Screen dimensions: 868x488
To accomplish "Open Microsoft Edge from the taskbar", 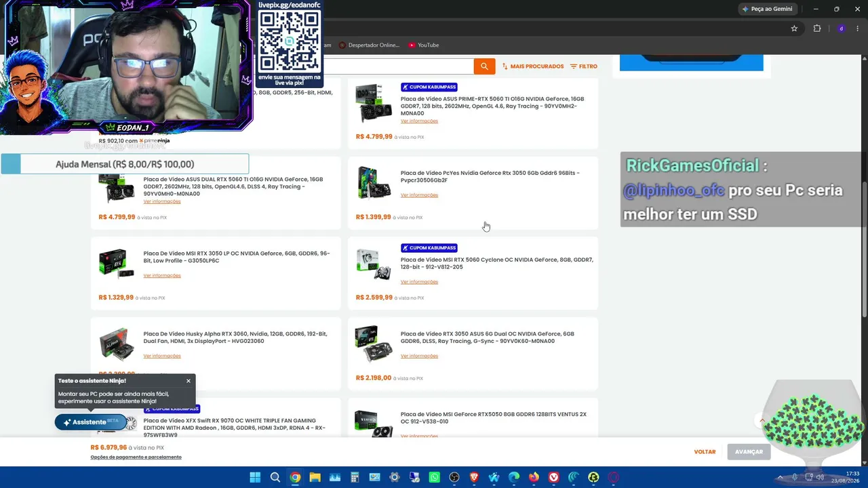I will click(514, 477).
